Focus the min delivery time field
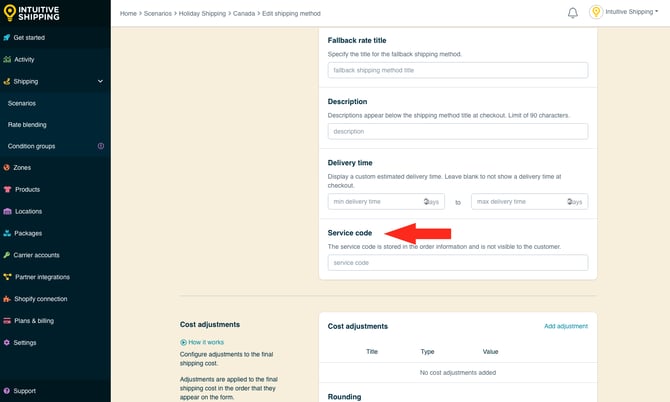 [386, 202]
